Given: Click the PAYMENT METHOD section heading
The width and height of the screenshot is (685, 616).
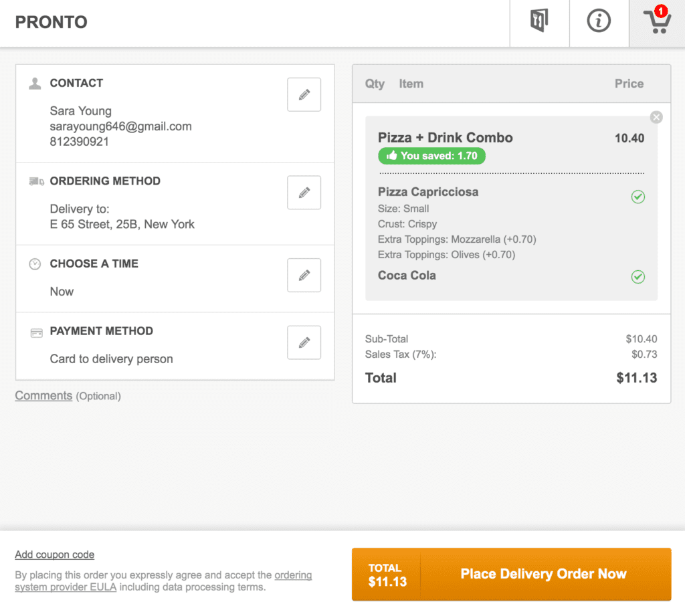Looking at the screenshot, I should point(102,330).
